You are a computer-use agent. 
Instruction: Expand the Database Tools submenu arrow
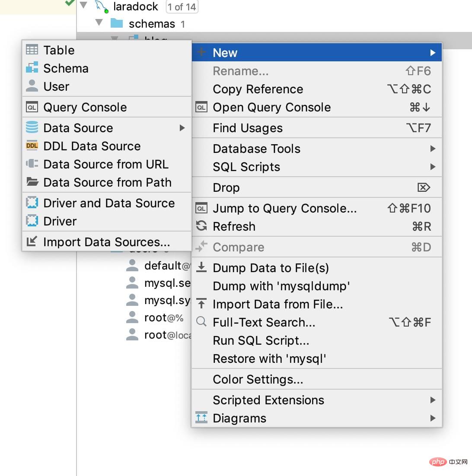(433, 149)
